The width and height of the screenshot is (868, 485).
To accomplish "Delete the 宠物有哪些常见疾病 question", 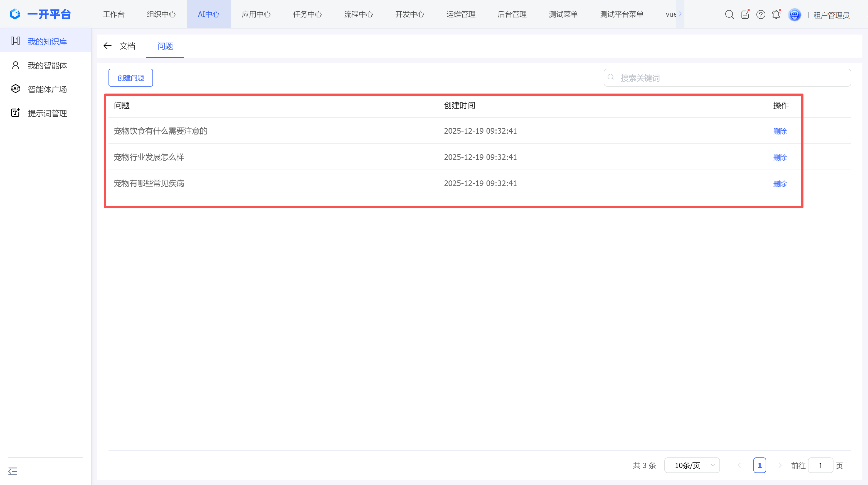I will tap(780, 184).
